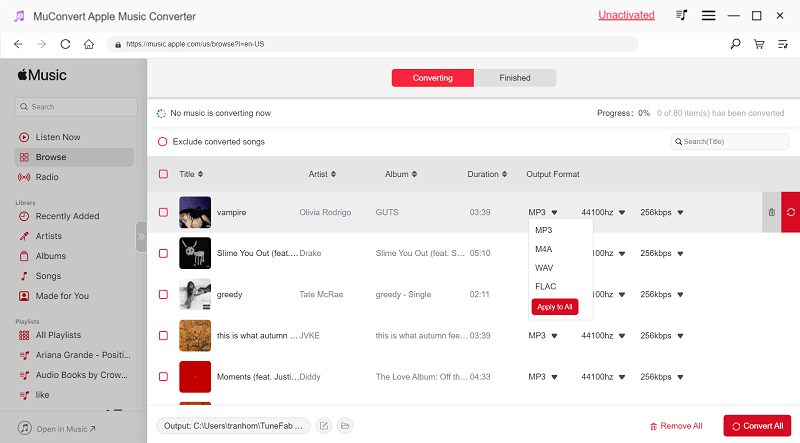Image resolution: width=800 pixels, height=443 pixels.
Task: Tick the checkbox for greedy song
Action: [x=163, y=294]
